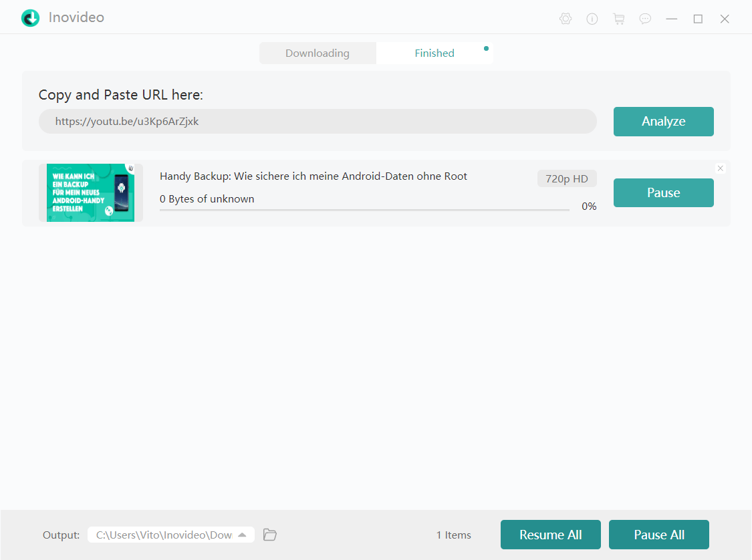Viewport: 752px width, 560px height.
Task: Switch to the Finished tab
Action: click(x=434, y=53)
